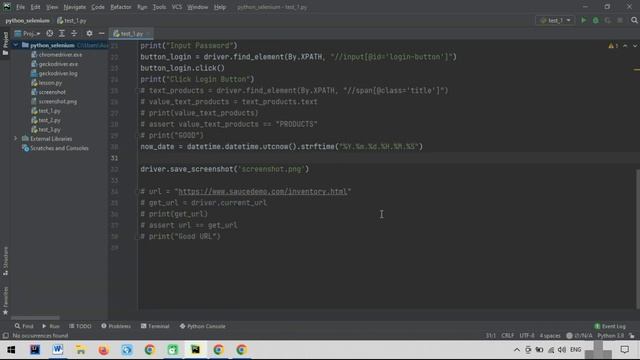Open the test_1 run configuration dropdown

click(556, 20)
